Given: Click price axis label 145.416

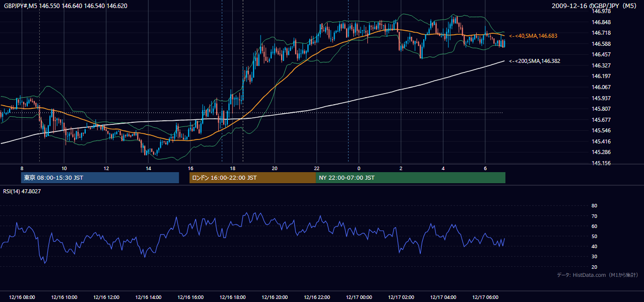Looking at the screenshot, I should (600, 141).
